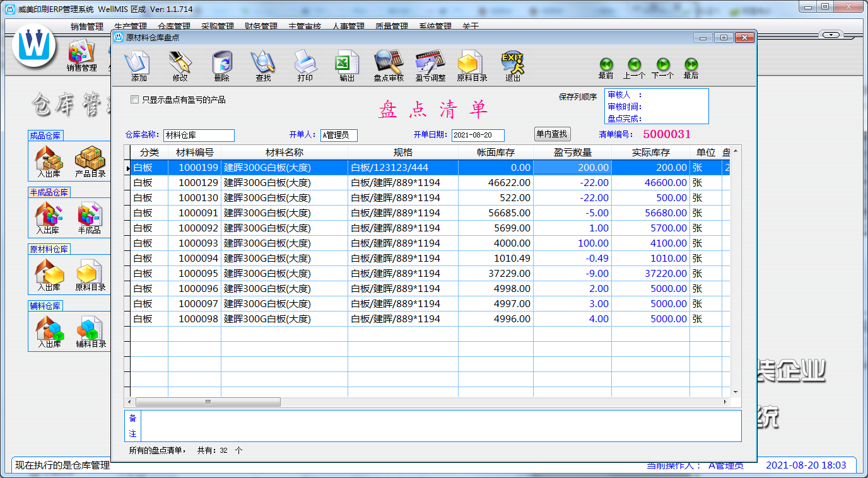This screenshot has height=478, width=868.
Task: Open 产品目录 in the sidebar
Action: 90,162
